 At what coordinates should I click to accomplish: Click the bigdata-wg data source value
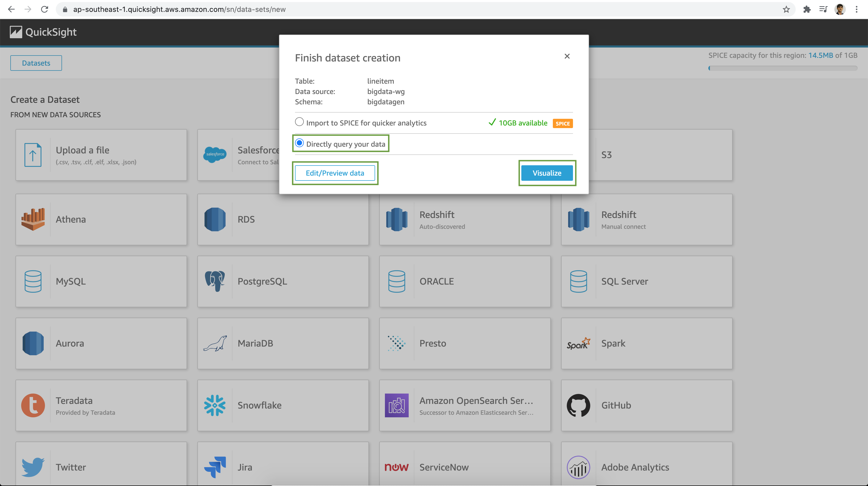coord(386,92)
